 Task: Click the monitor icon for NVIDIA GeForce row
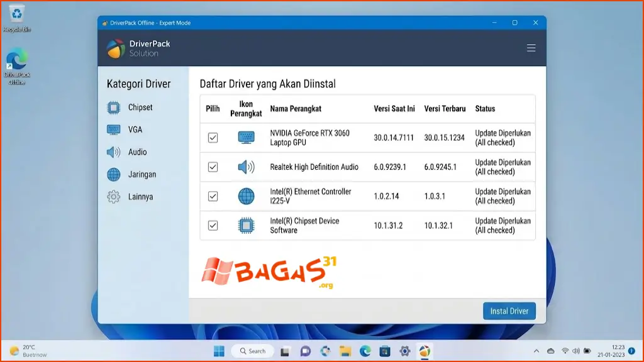[x=246, y=138]
